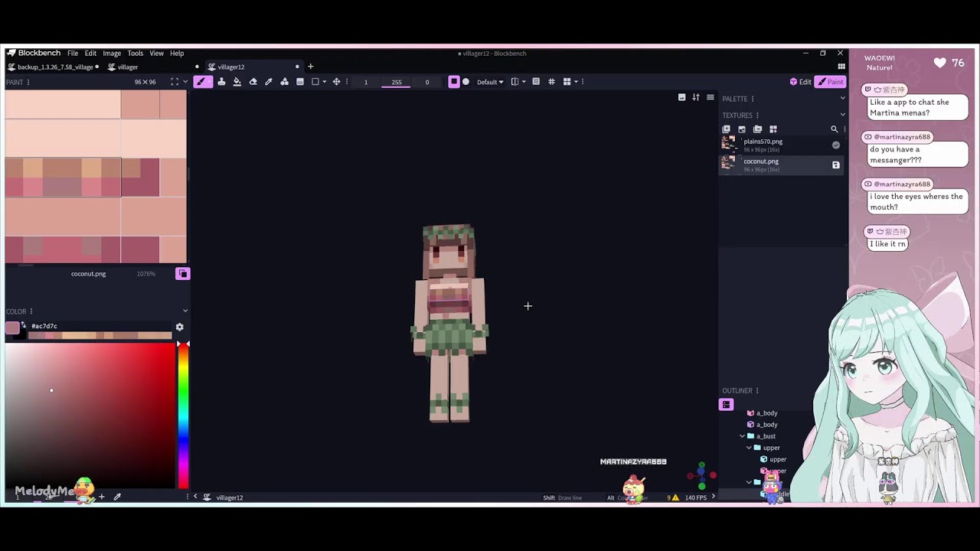
Task: Choose circle brush shape
Action: (x=465, y=82)
